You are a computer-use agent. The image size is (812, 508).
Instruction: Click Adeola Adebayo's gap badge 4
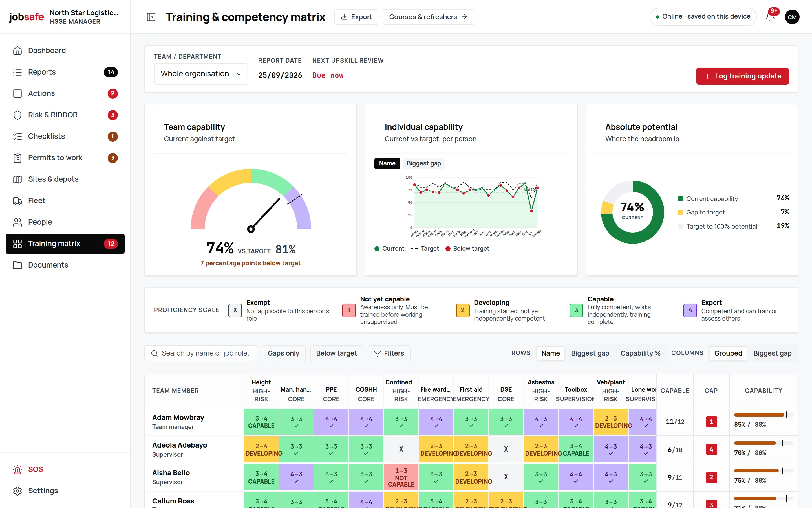click(x=711, y=450)
